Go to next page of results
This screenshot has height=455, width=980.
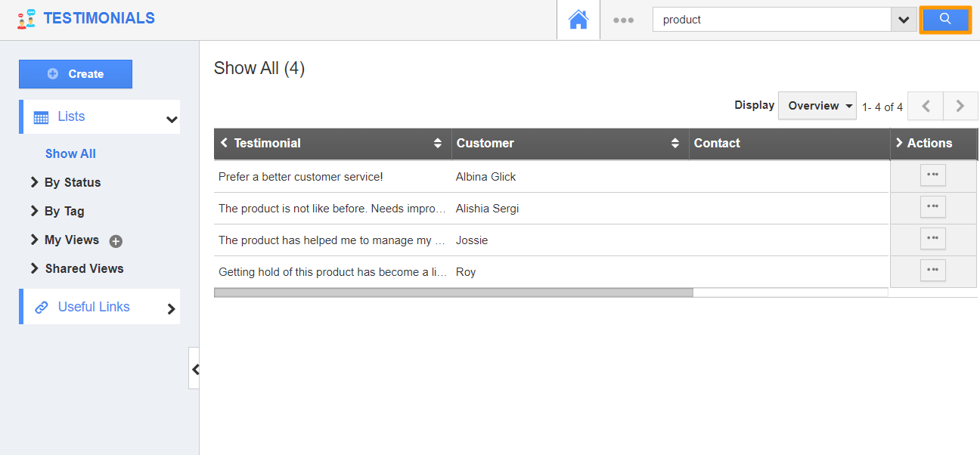point(960,107)
